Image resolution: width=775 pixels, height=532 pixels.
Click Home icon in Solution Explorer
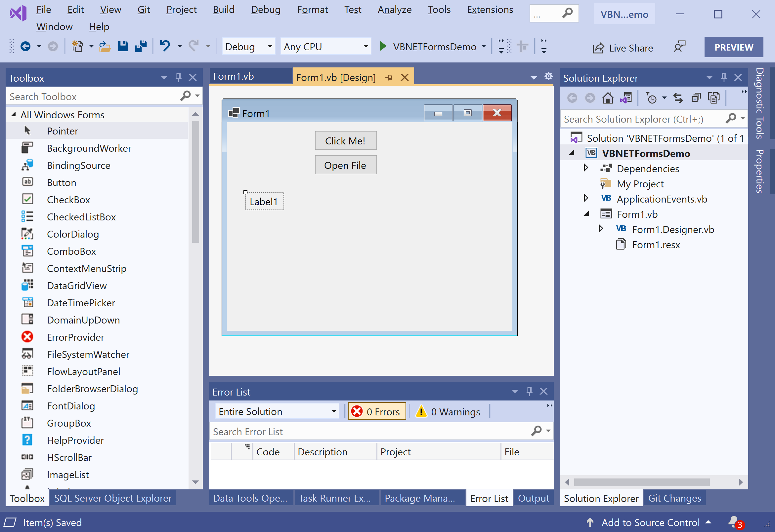point(608,98)
